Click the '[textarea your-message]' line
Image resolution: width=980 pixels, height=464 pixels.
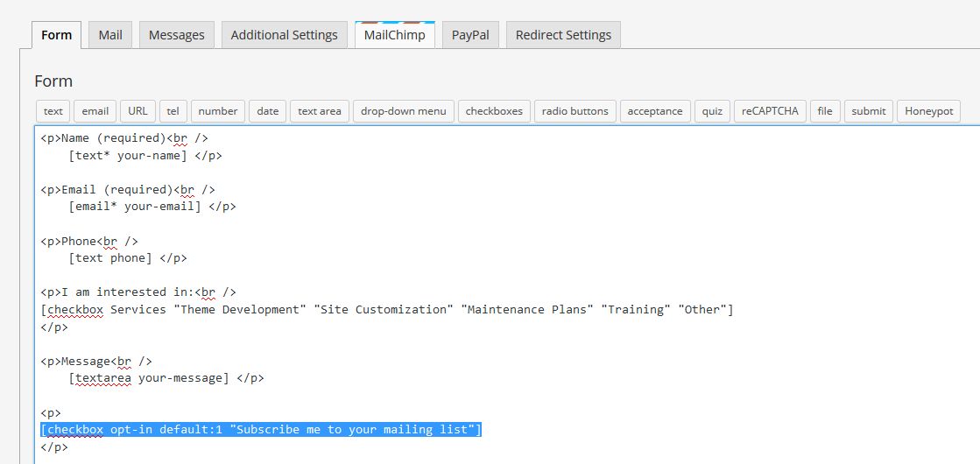(166, 378)
